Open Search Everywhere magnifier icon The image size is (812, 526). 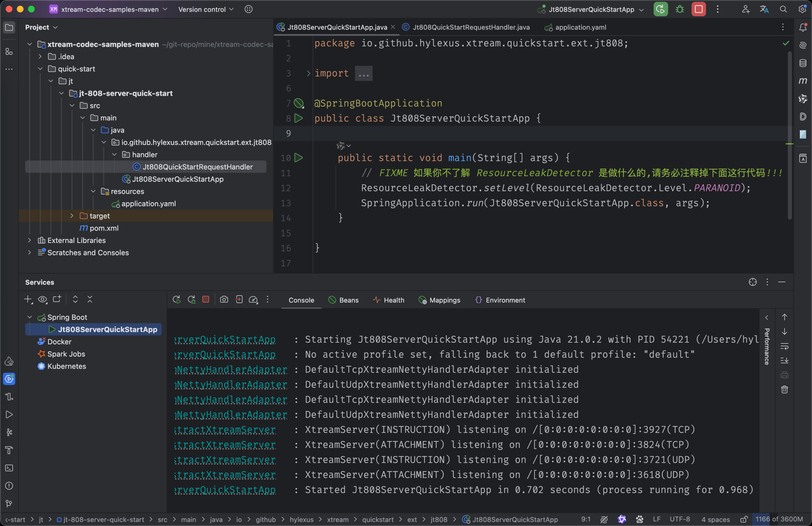pyautogui.click(x=784, y=9)
